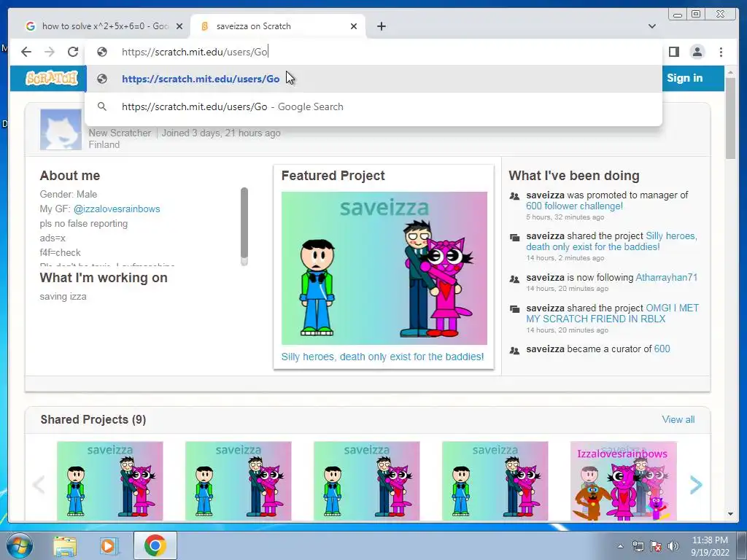Open the second shared project thumbnail
This screenshot has width=747, height=560.
point(239,481)
